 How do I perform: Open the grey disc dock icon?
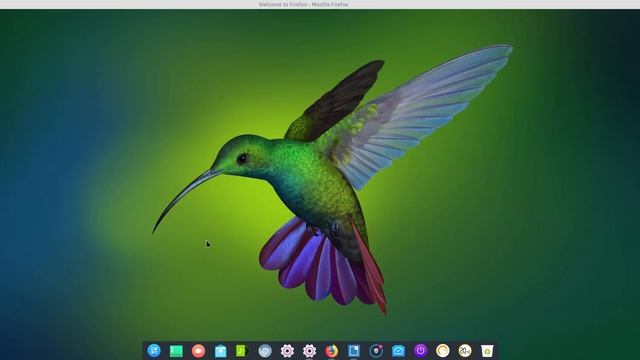point(265,351)
